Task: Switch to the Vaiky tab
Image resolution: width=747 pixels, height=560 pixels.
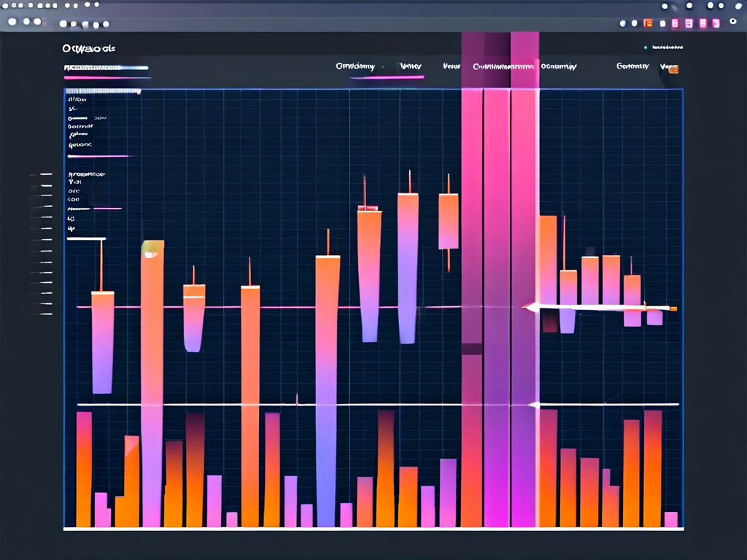Action: click(x=411, y=66)
